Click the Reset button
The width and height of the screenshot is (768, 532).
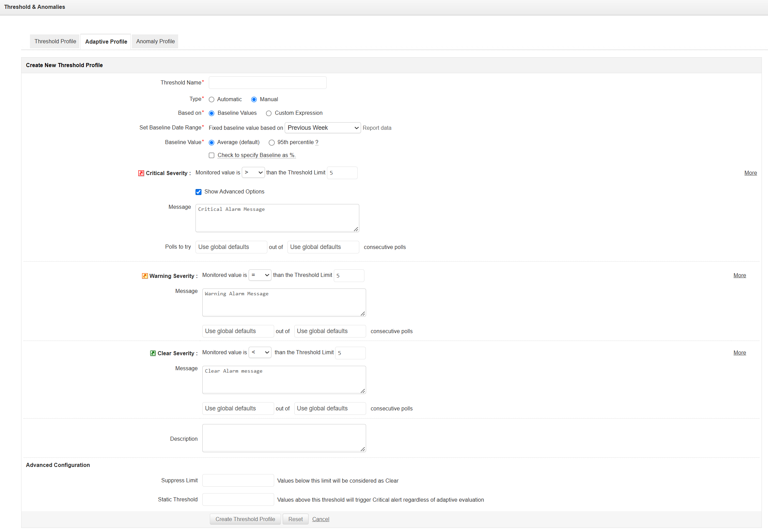pyautogui.click(x=296, y=519)
